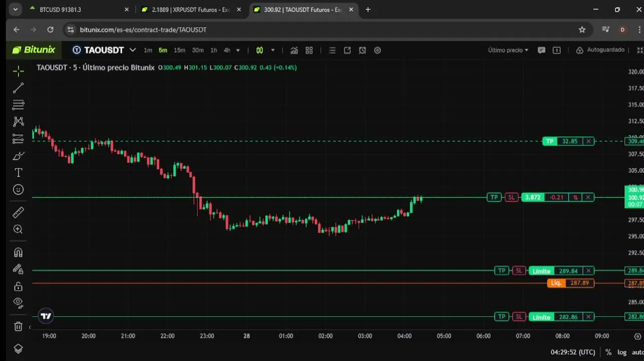Viewport: 644px width, 361px height.
Task: Take a chart snapshot
Action: coord(363,50)
